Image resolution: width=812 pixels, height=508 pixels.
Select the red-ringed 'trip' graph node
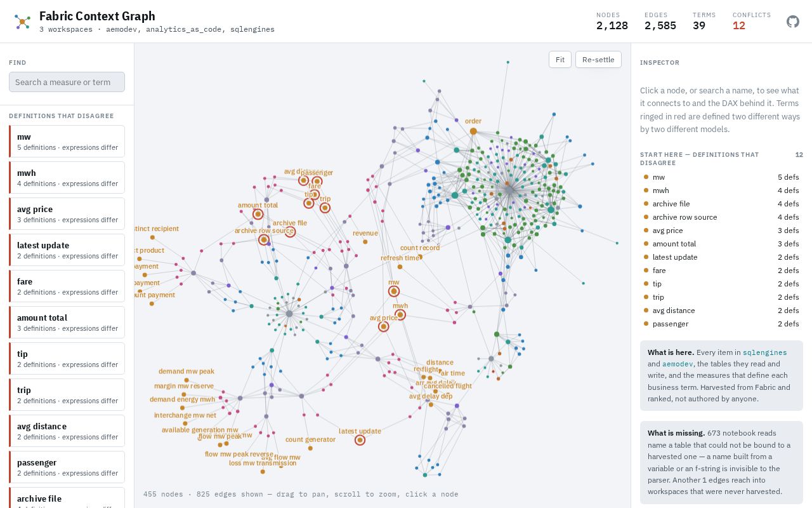(x=325, y=208)
